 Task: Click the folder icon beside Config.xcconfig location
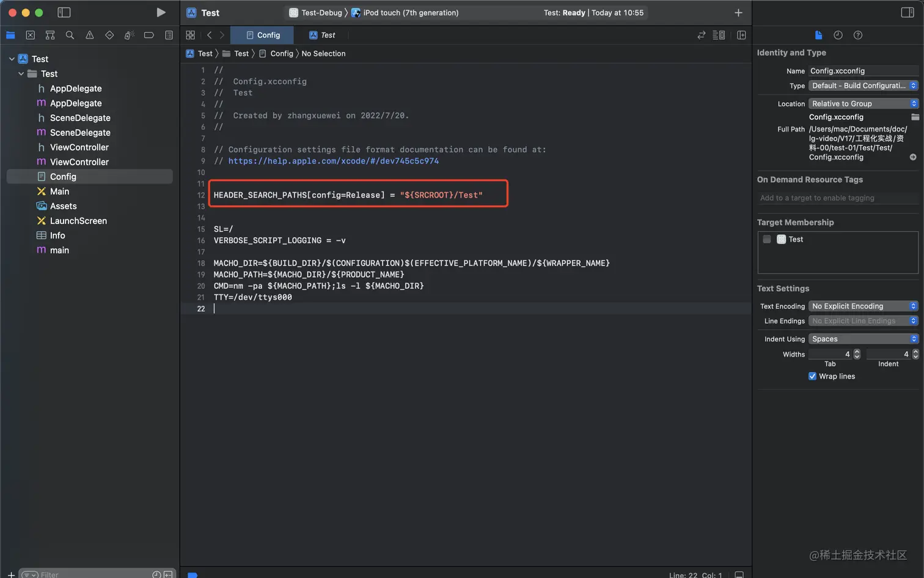tap(915, 117)
